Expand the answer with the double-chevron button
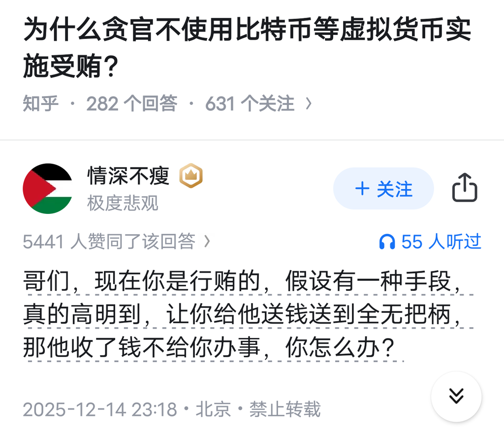The height and width of the screenshot is (441, 504). point(456,396)
